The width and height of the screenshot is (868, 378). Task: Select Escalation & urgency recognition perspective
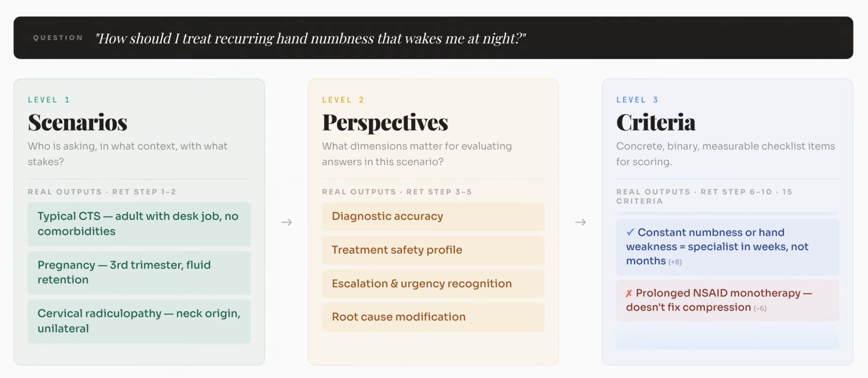click(433, 283)
